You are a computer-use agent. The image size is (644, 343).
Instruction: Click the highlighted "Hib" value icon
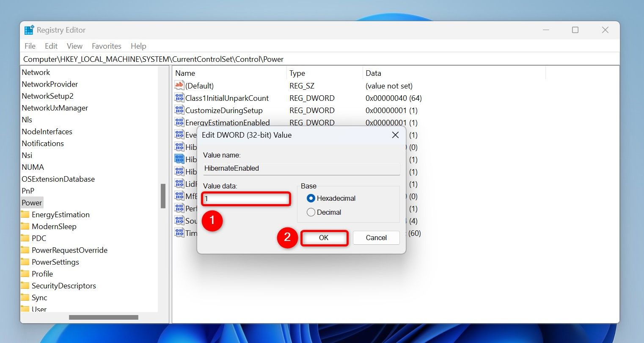(179, 159)
